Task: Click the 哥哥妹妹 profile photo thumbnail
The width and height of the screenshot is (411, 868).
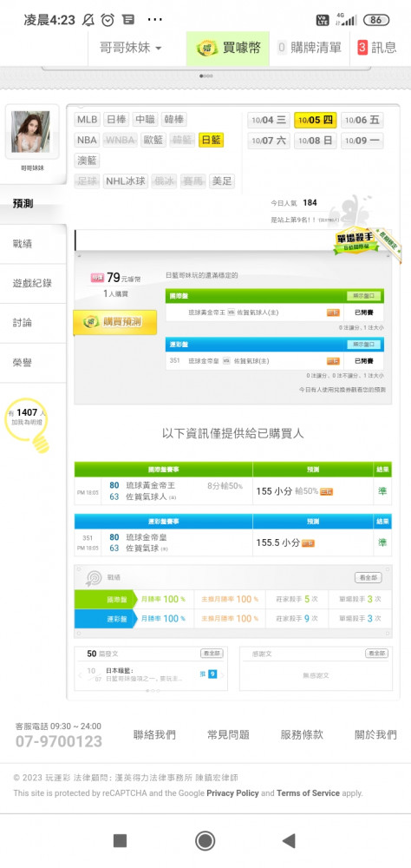Action: (x=30, y=132)
